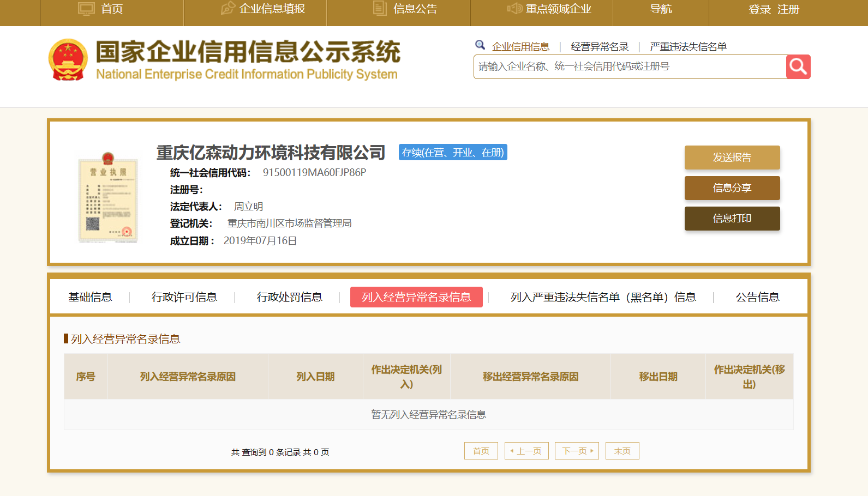Click the 企业信息填报 pencil icon

[x=228, y=8]
